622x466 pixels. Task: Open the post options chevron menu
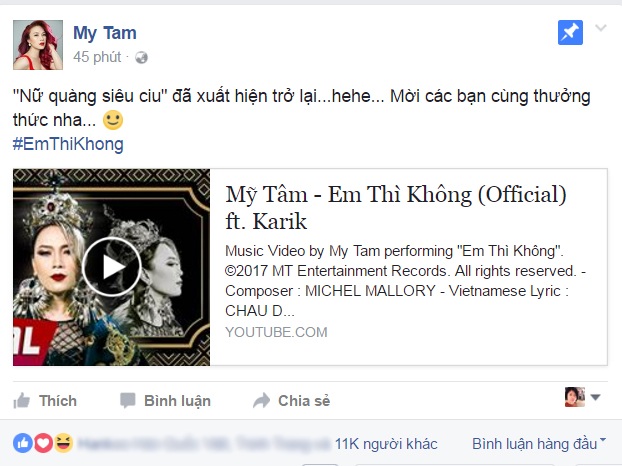(601, 28)
